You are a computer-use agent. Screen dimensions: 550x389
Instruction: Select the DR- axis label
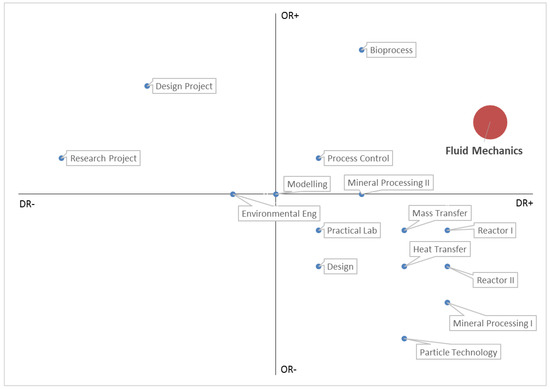point(27,204)
